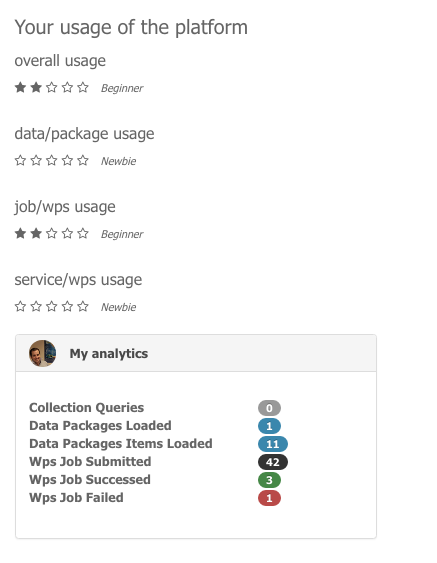Viewport: 437px width, 563px height.
Task: Click the green Wps Job Successed badge
Action: pyautogui.click(x=269, y=480)
